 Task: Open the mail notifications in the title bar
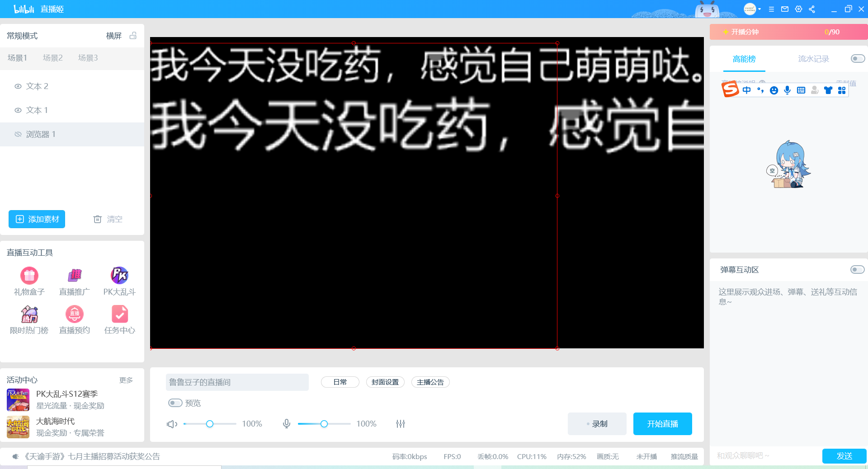tap(785, 9)
